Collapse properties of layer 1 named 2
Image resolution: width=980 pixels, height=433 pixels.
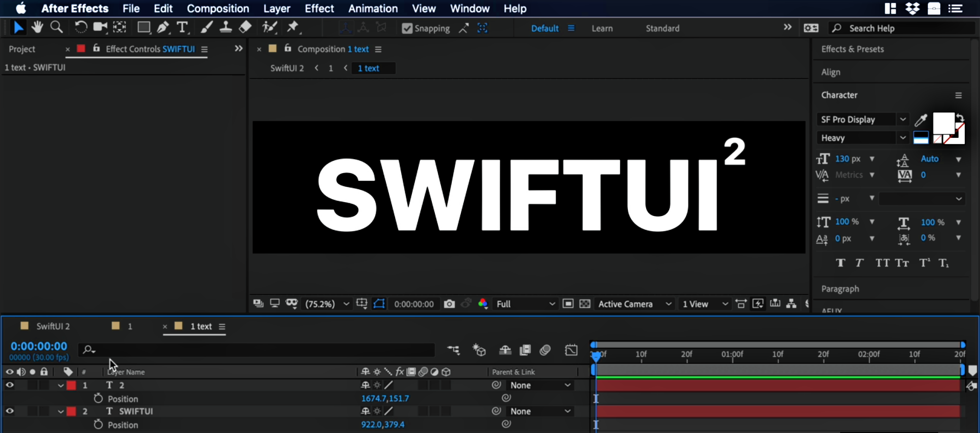(61, 386)
